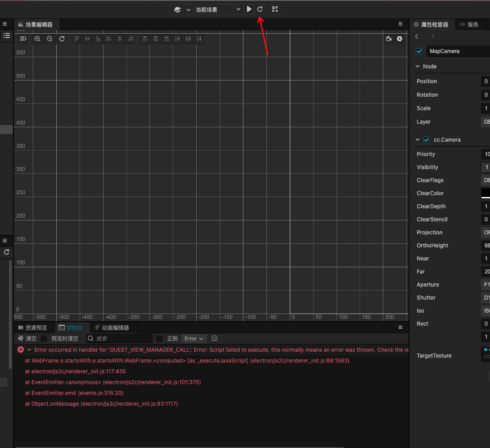The image size is (490, 448).
Task: Align selected nodes to bottom
Action: (98, 39)
